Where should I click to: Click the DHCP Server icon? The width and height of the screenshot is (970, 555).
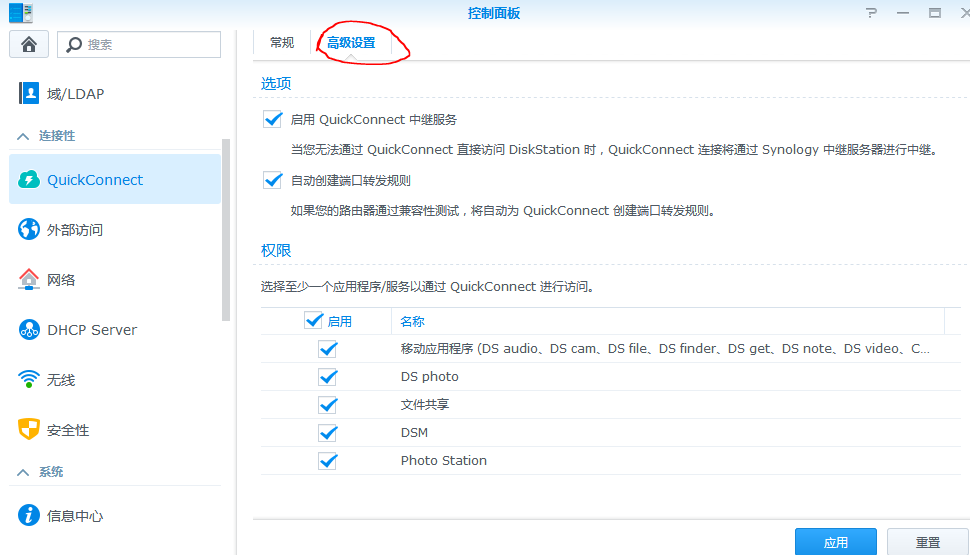28,330
